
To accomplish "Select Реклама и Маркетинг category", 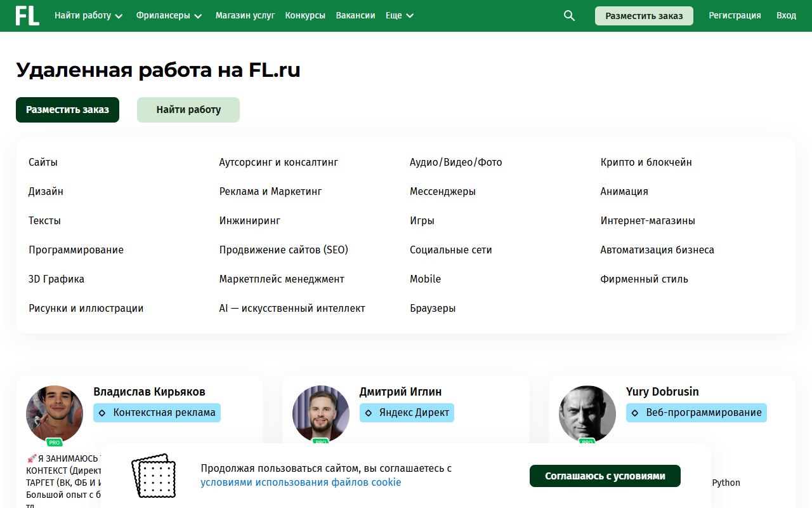I will [271, 192].
